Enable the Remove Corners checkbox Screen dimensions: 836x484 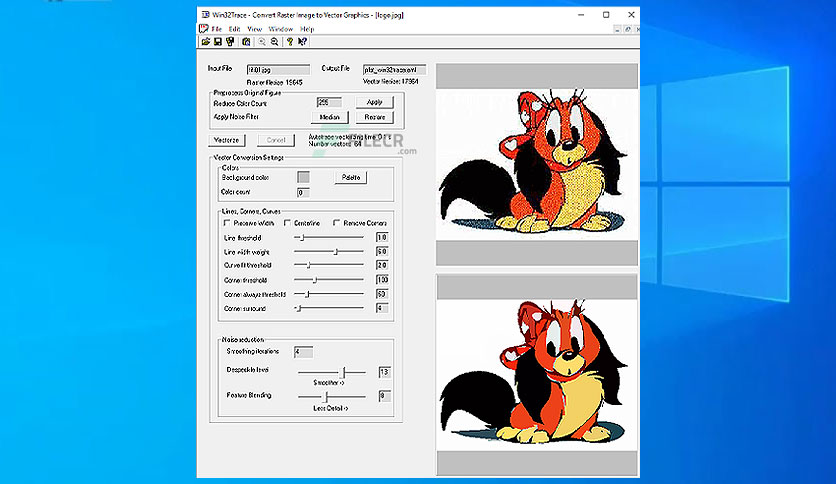pos(336,223)
